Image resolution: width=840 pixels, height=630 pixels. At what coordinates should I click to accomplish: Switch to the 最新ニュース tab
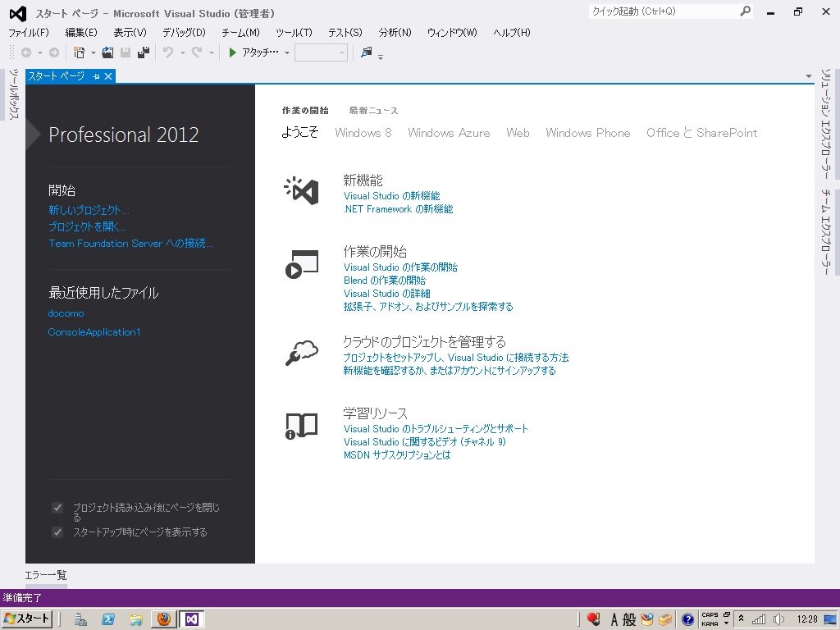pyautogui.click(x=373, y=111)
